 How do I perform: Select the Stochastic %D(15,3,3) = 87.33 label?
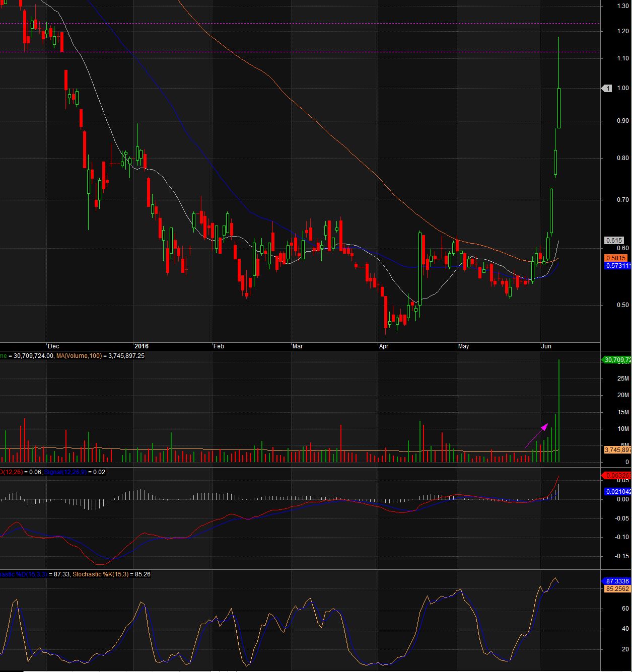pyautogui.click(x=35, y=574)
